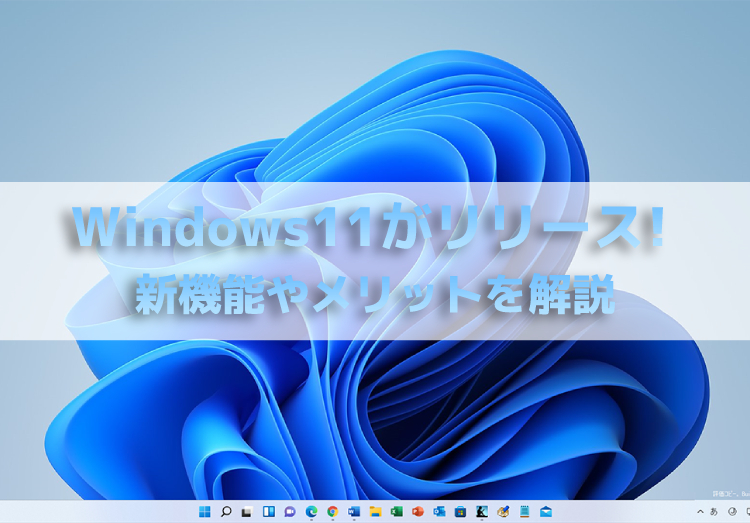
Task: Open Outlook from the taskbar
Action: point(439,512)
